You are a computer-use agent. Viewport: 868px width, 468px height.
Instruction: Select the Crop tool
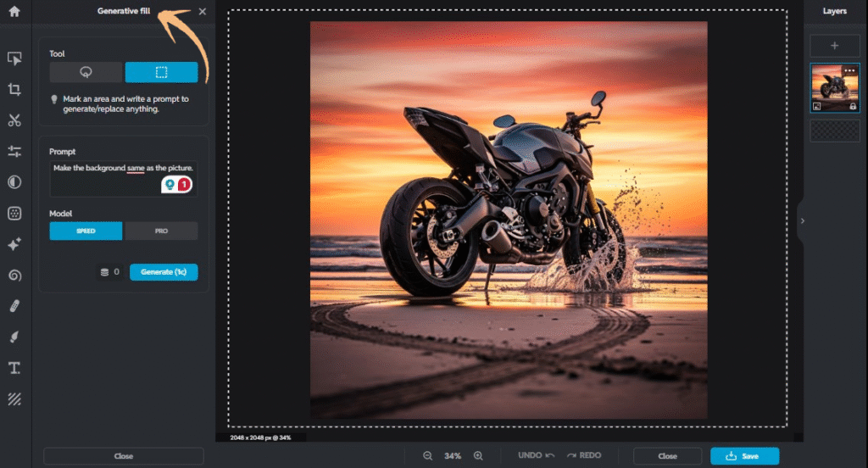pos(14,89)
